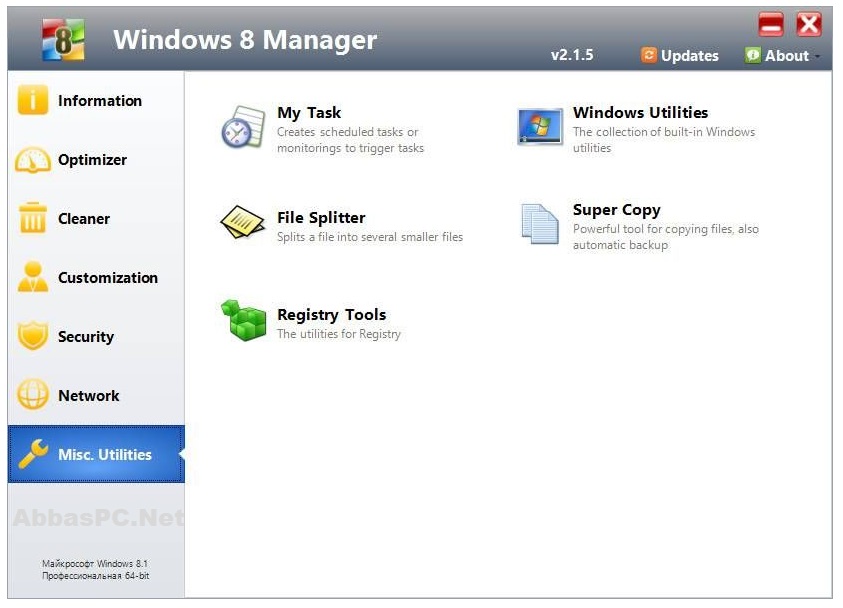Open the Registry Tools green cubes icon
The width and height of the screenshot is (843, 608).
[244, 320]
